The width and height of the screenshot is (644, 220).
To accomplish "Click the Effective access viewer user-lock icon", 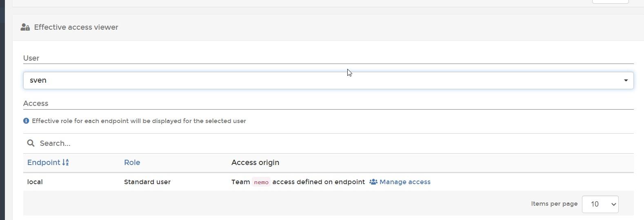I will click(x=25, y=27).
